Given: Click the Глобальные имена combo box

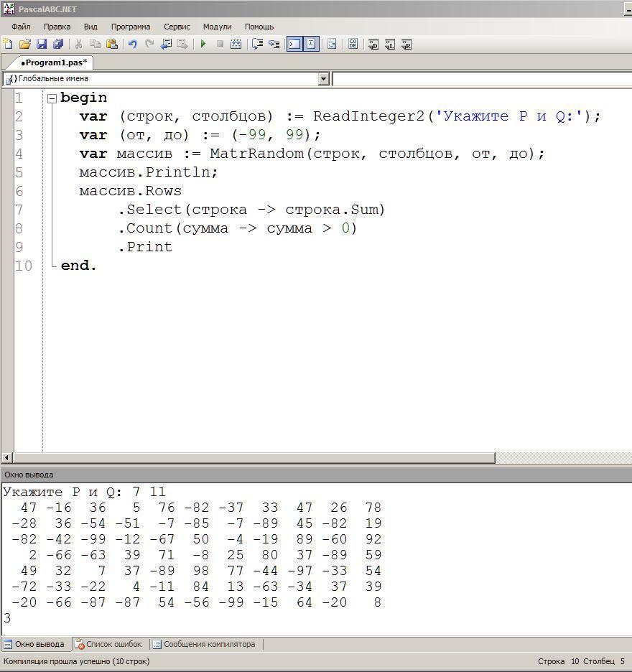Looking at the screenshot, I should pyautogui.click(x=166, y=79).
